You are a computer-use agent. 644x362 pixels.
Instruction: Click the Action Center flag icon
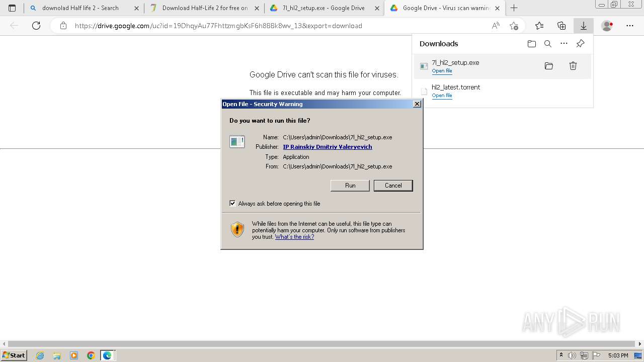pyautogui.click(x=596, y=355)
